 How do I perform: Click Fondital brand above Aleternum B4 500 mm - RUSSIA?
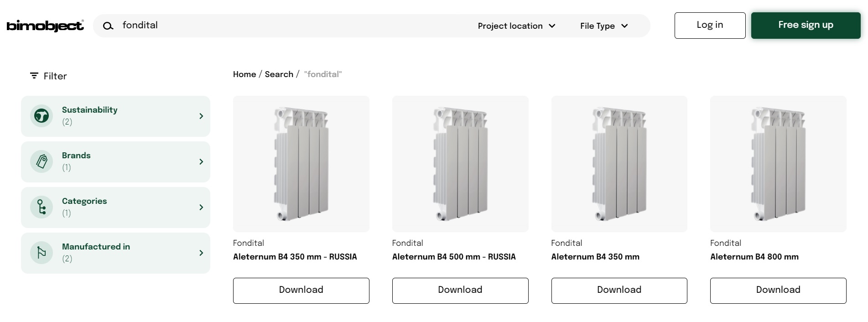pos(408,243)
